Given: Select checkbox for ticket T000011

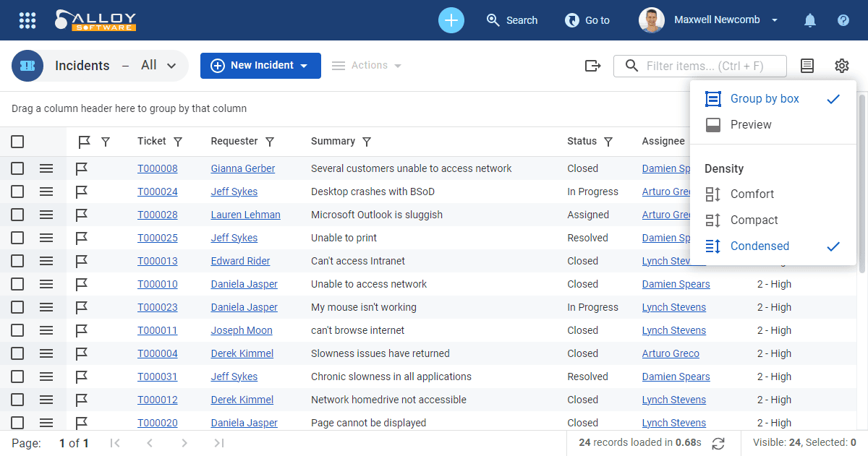Looking at the screenshot, I should [17, 330].
